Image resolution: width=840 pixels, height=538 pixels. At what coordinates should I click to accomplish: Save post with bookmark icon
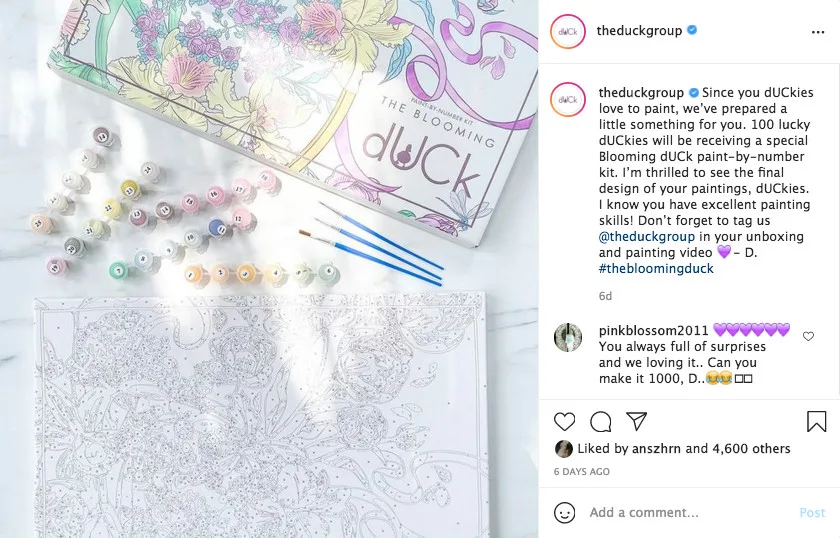(x=816, y=421)
